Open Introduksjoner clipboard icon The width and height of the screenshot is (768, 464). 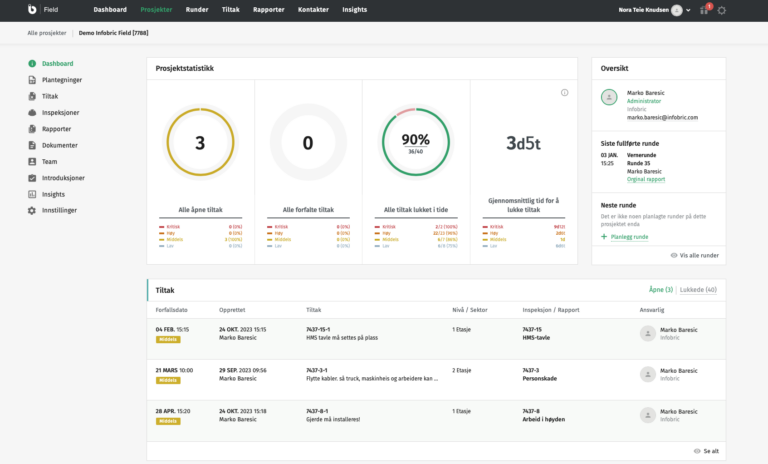pyautogui.click(x=32, y=178)
